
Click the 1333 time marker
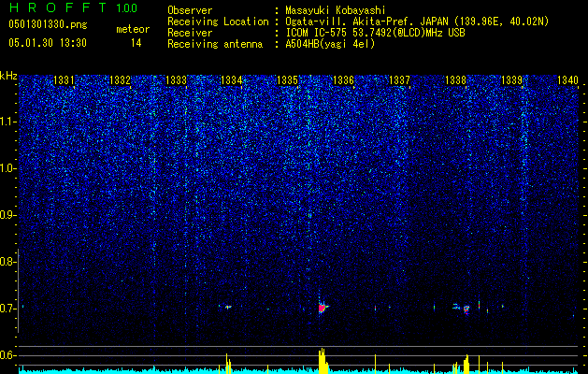[x=176, y=79]
